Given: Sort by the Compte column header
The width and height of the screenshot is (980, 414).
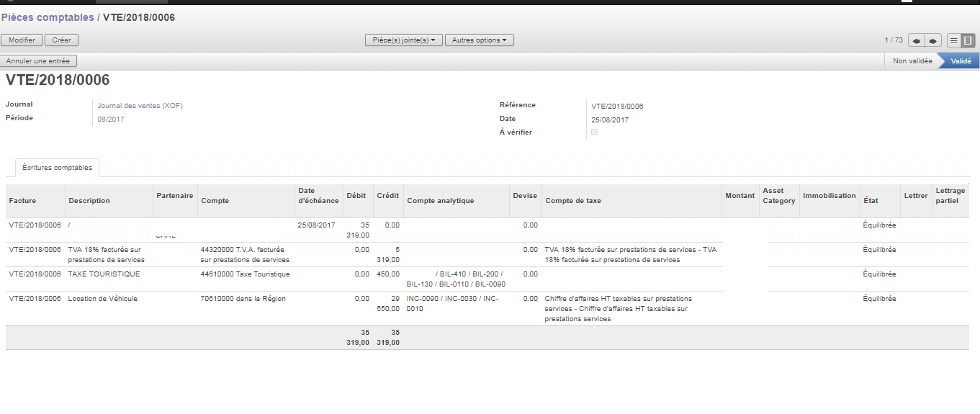Looking at the screenshot, I should pyautogui.click(x=246, y=201).
